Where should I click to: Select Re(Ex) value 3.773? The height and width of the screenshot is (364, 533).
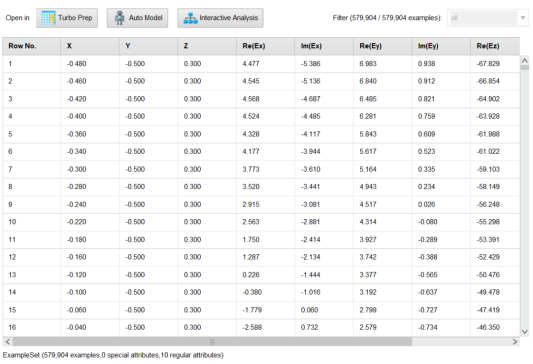251,169
